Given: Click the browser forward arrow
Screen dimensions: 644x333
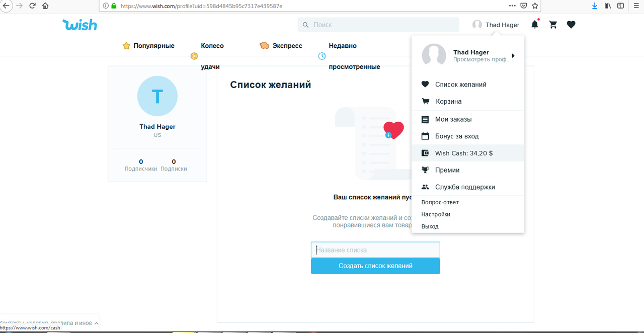Looking at the screenshot, I should coord(20,6).
